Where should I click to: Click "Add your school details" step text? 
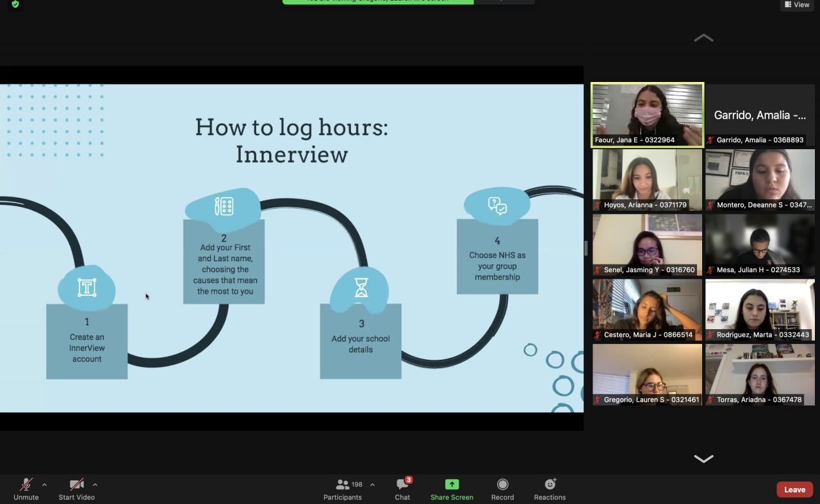pos(361,344)
